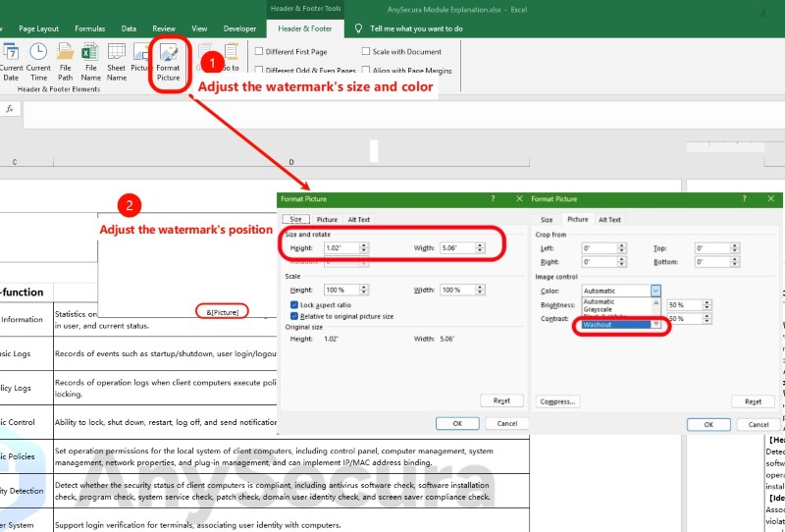Select Grayscale in the color list
The width and height of the screenshot is (785, 532).
616,309
